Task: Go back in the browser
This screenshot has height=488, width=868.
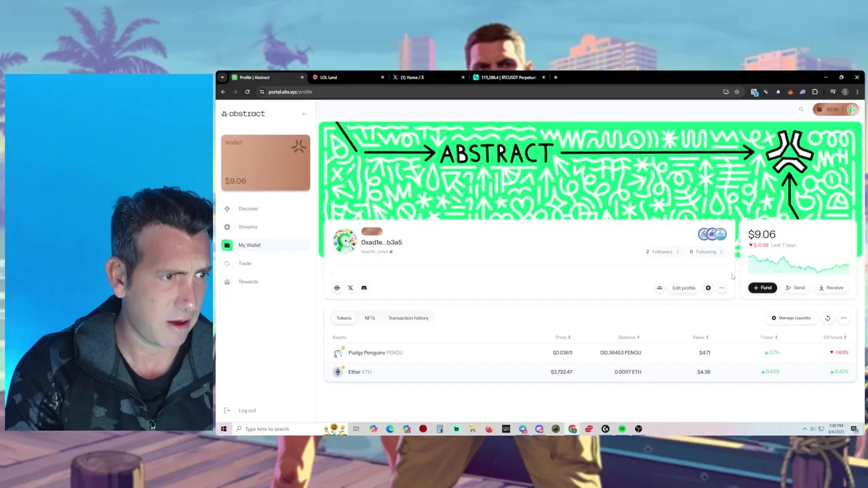Action: 223,92
